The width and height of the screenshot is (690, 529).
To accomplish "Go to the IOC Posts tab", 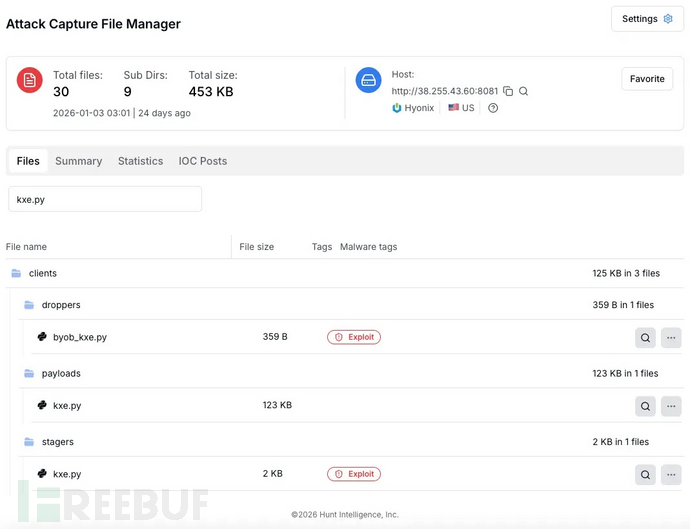I will point(202,161).
